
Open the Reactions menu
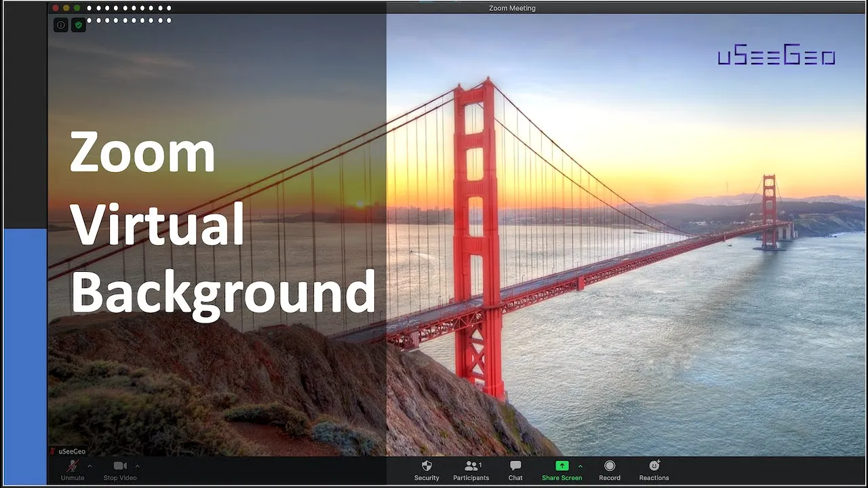point(654,470)
